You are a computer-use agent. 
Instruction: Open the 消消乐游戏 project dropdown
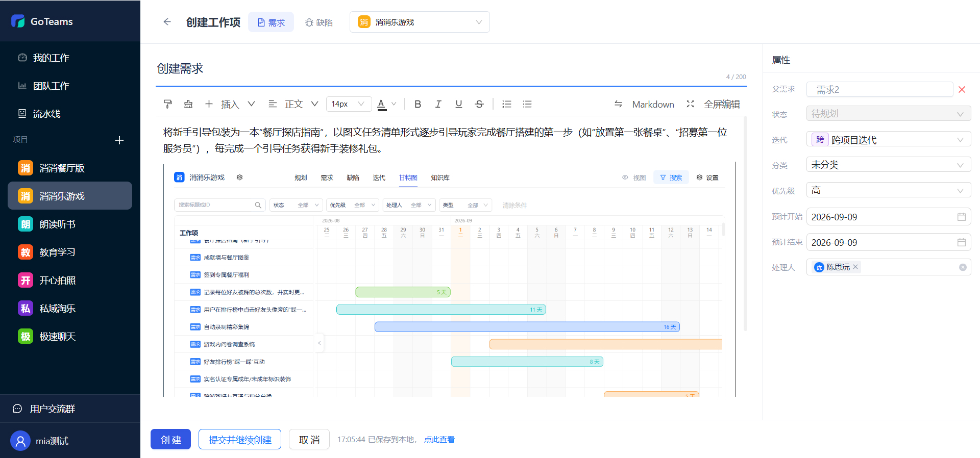420,22
